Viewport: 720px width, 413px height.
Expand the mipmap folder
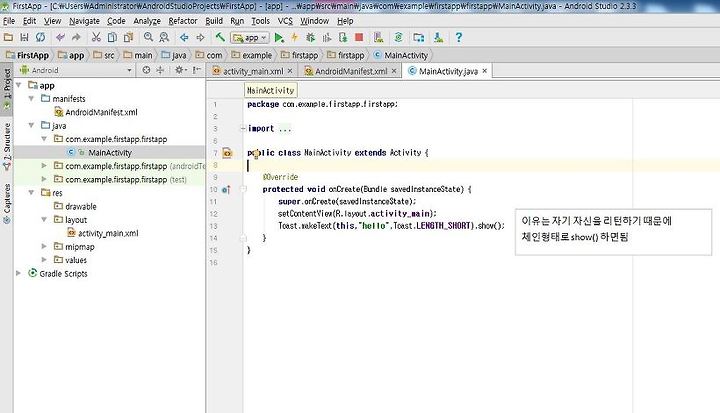coord(44,246)
